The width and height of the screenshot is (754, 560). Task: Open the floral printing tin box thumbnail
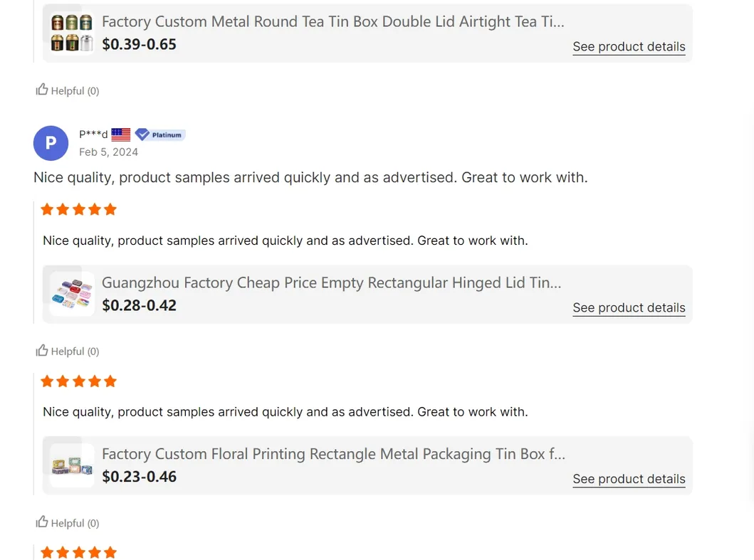coord(72,465)
